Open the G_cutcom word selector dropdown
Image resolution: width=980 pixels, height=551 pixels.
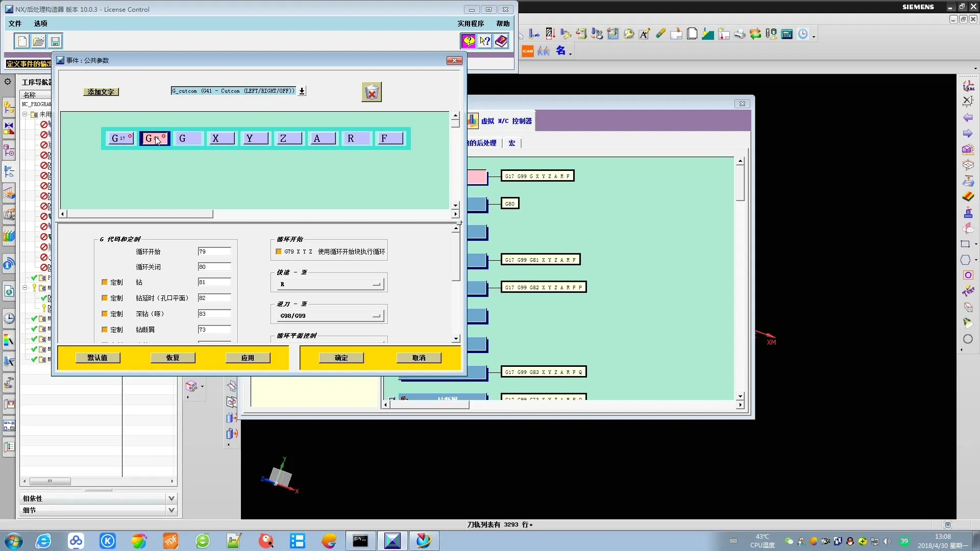[x=302, y=91]
